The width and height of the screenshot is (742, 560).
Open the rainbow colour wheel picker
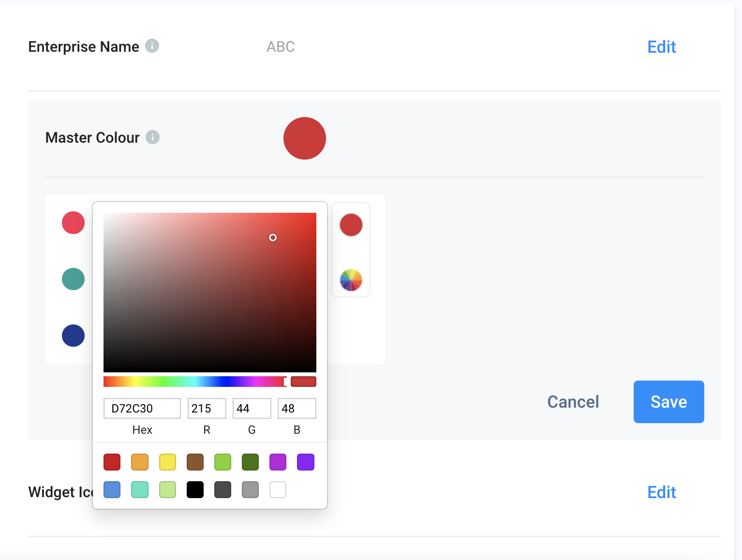click(351, 280)
